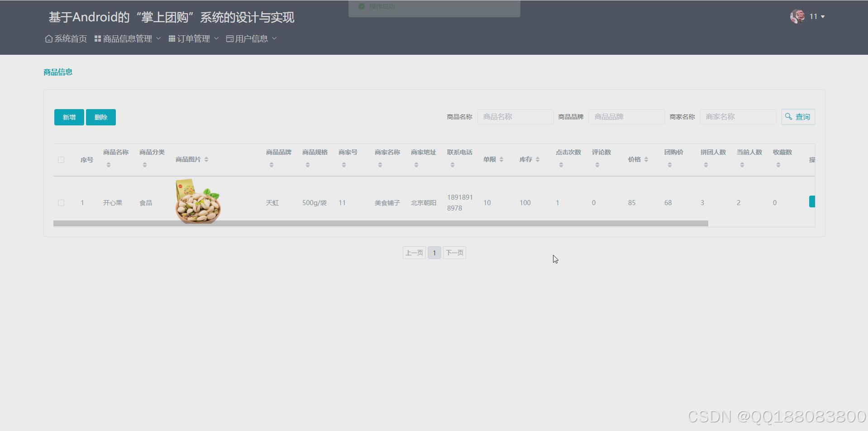868x431 pixels.
Task: Check the checkbox on the 开心果 row
Action: tap(61, 202)
